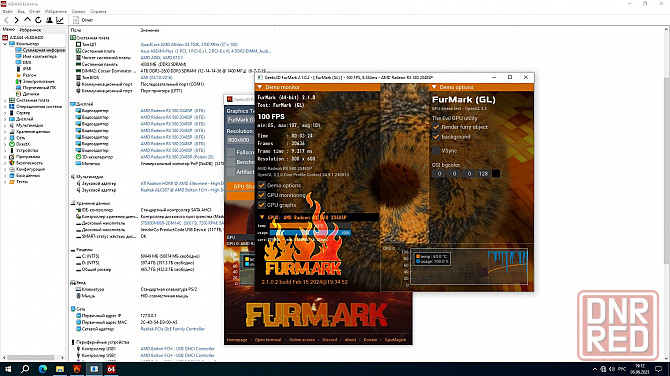Click the black OSI bgcolor swatch
670x376 pixels.
496,173
